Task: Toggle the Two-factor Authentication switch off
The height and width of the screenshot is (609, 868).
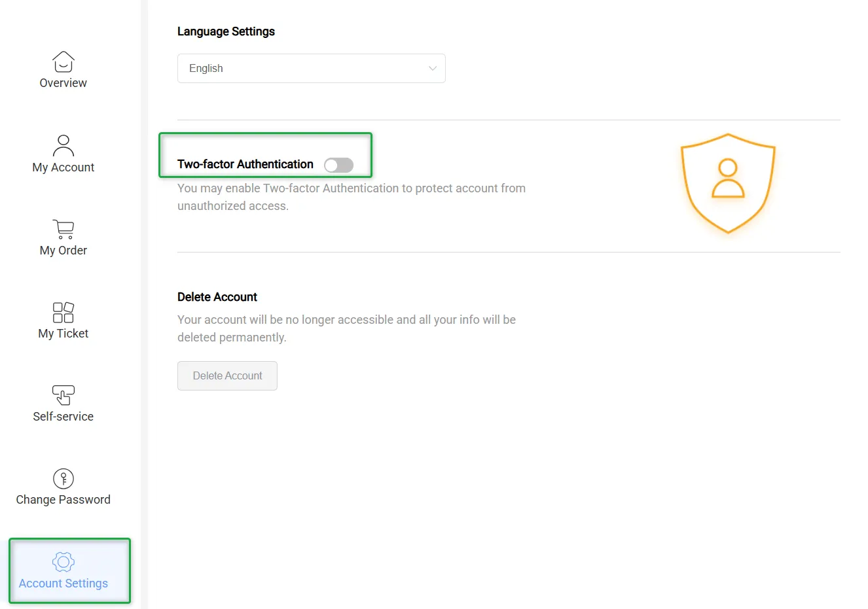Action: click(338, 165)
